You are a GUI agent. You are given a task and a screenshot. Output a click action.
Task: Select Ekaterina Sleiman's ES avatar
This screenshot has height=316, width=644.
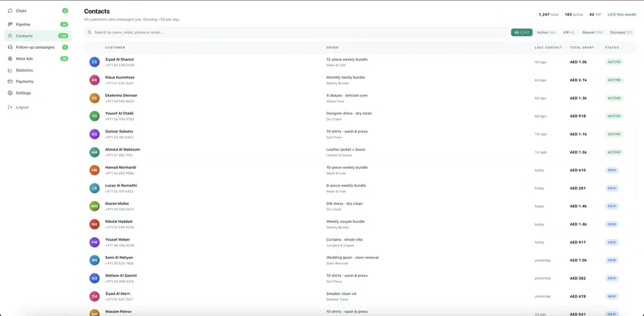94,98
